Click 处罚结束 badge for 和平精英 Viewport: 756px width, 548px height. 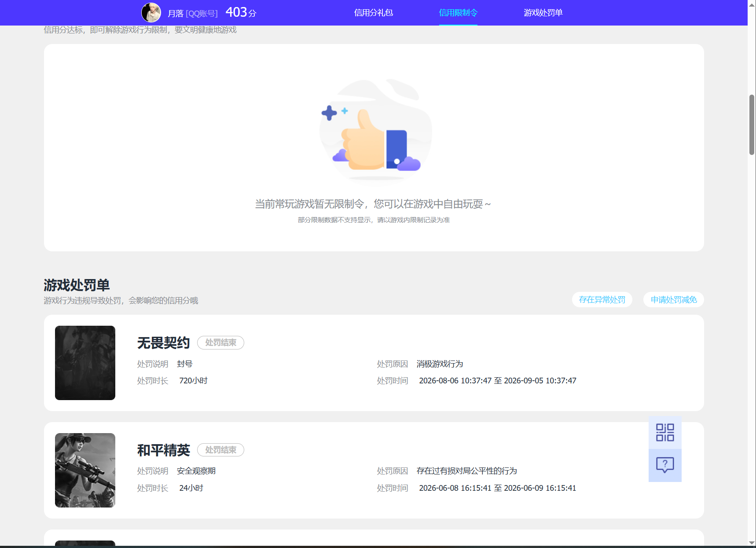pyautogui.click(x=220, y=450)
